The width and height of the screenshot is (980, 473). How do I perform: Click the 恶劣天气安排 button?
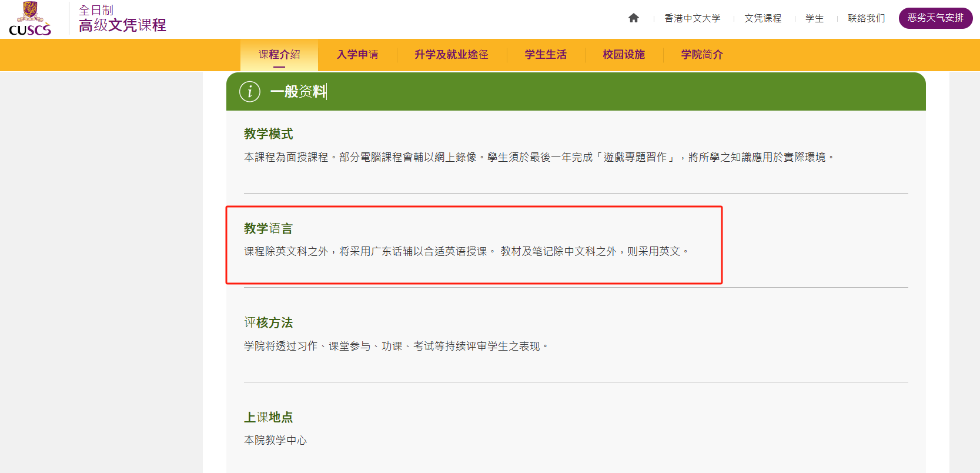(x=936, y=18)
